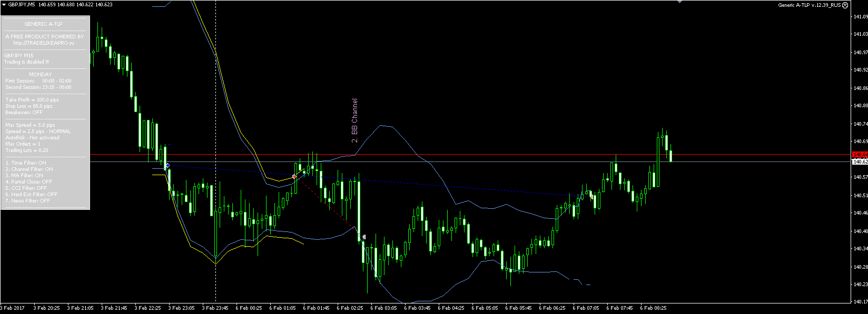
Task: Click the 141.09 price scale label
Action: [861, 16]
